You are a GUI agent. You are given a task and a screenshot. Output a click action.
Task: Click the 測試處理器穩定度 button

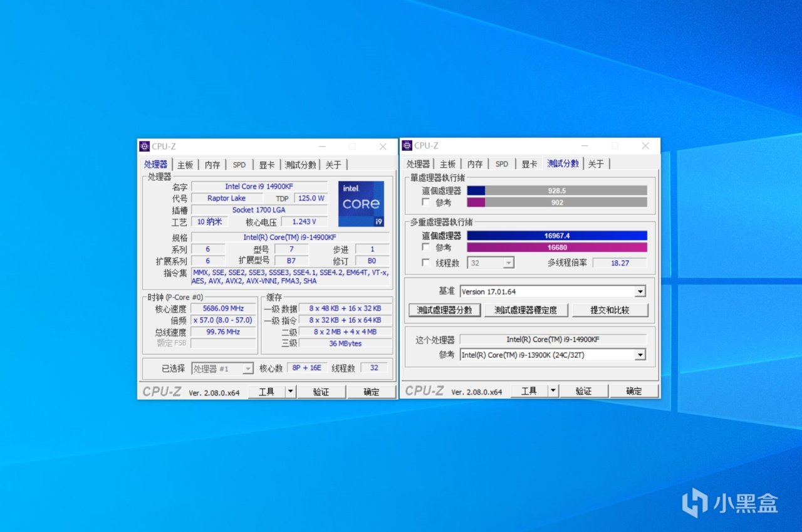(x=526, y=310)
